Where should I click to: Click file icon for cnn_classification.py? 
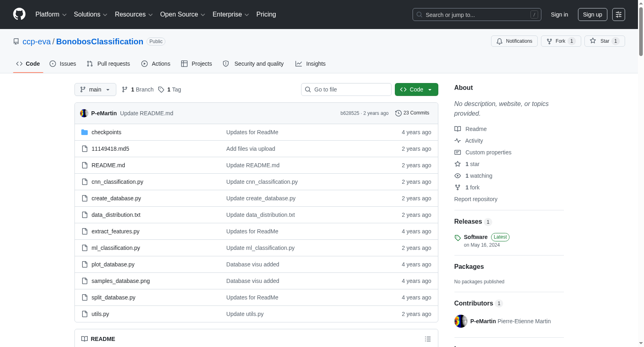(x=85, y=182)
